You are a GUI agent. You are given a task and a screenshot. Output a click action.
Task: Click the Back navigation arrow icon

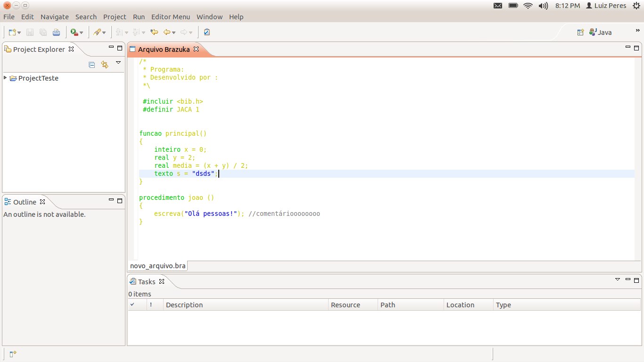pos(166,33)
